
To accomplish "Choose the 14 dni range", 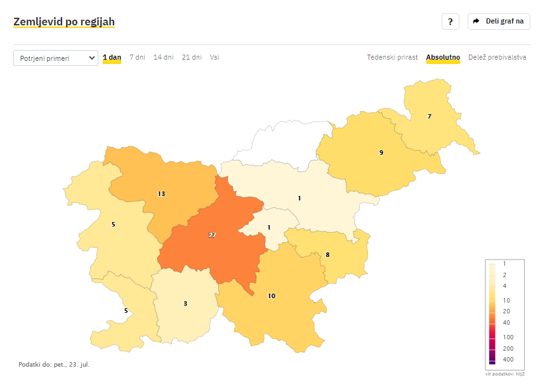I will pos(163,57).
